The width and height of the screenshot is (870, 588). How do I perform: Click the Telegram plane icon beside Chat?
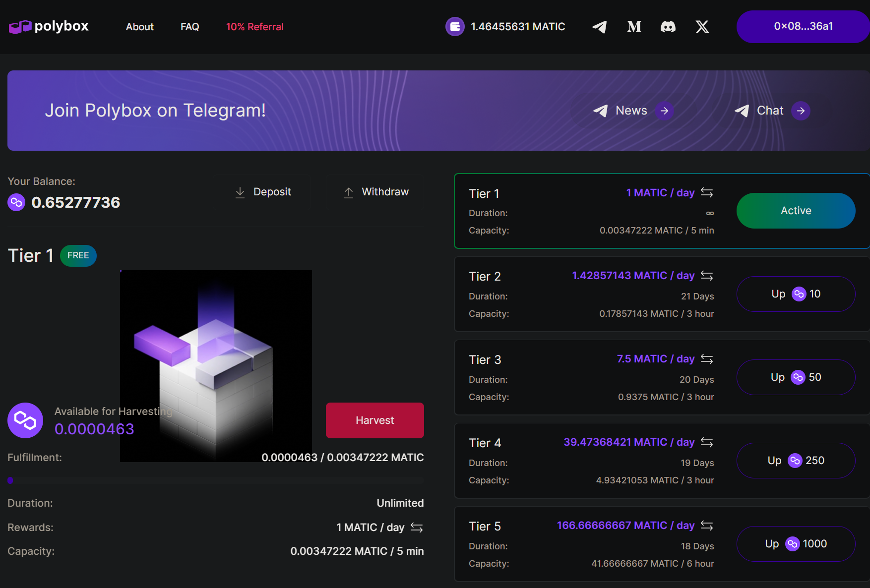pyautogui.click(x=742, y=111)
